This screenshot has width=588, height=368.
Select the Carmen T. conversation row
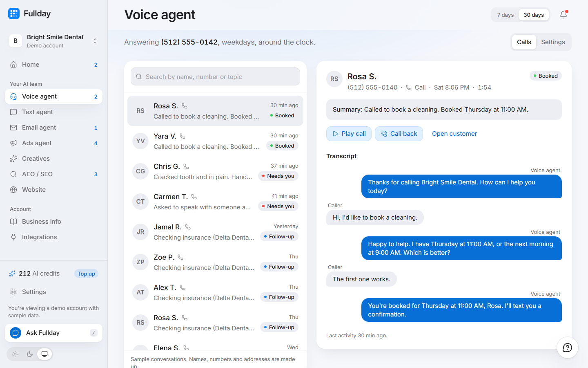click(x=215, y=202)
